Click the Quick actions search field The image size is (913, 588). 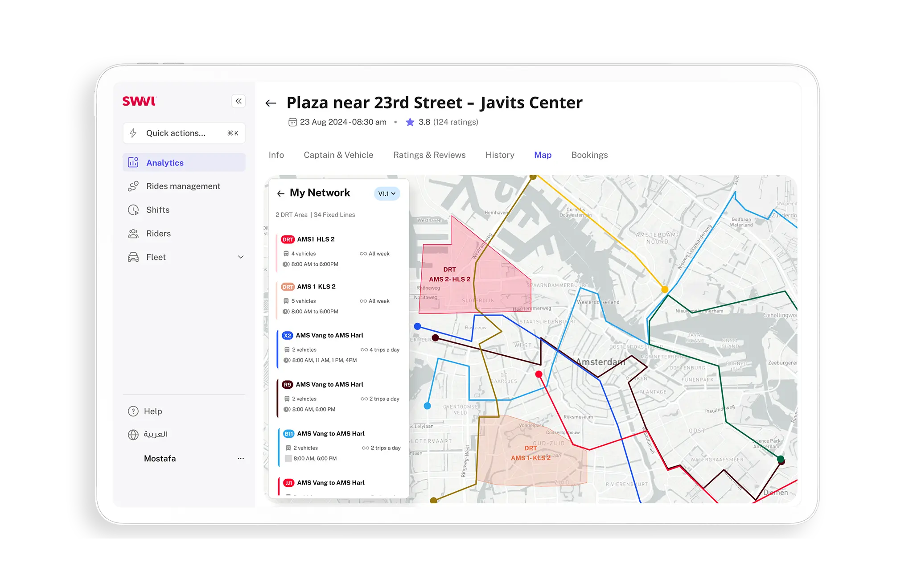tap(184, 133)
